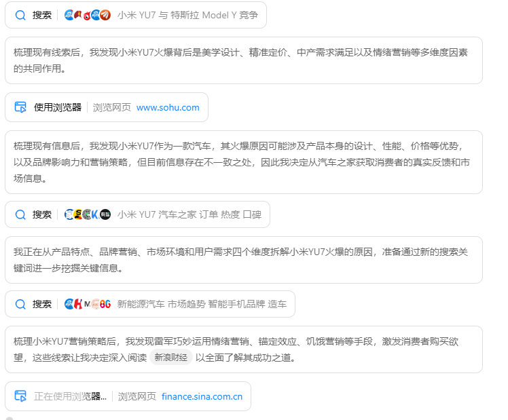Click the magnifier icon in the Model Y 竞争 search

[x=20, y=15]
